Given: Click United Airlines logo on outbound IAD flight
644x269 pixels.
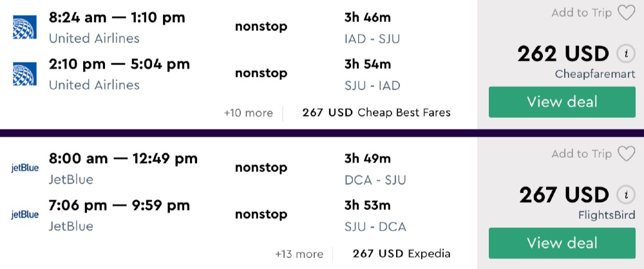Looking at the screenshot, I should pos(24,27).
